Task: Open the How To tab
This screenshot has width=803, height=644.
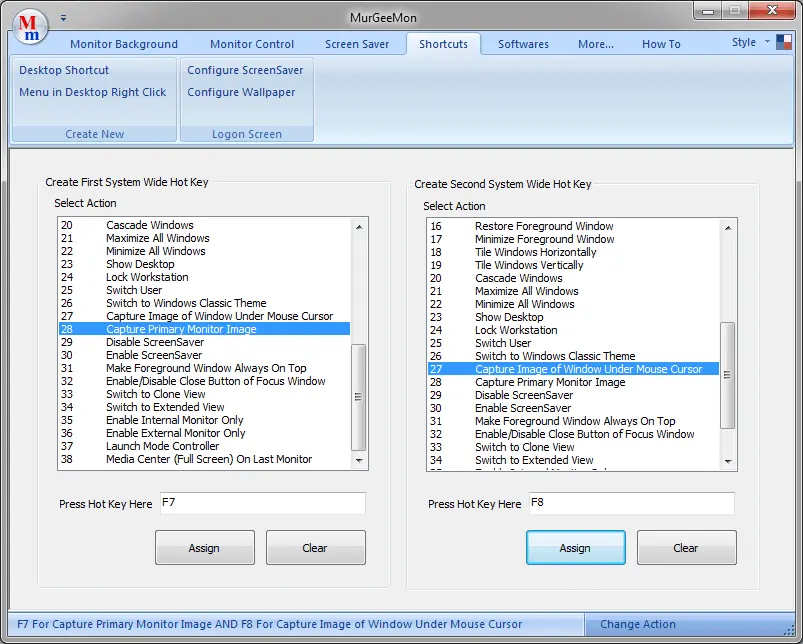Action: (661, 44)
